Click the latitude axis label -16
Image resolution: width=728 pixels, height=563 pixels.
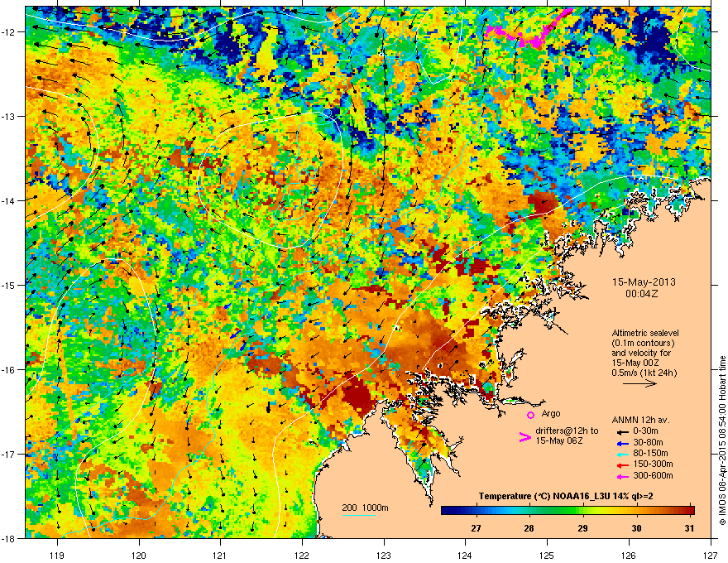pyautogui.click(x=8, y=369)
